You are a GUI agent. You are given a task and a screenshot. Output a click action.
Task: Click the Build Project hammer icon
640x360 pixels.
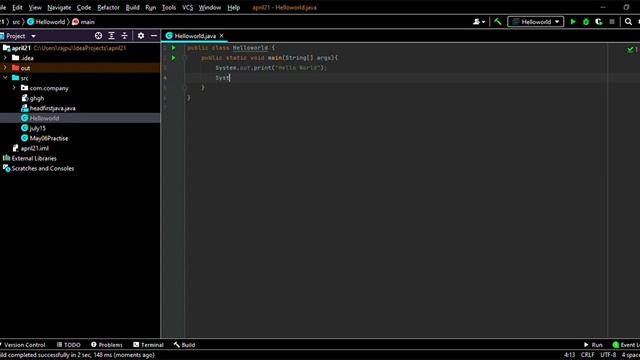498,22
